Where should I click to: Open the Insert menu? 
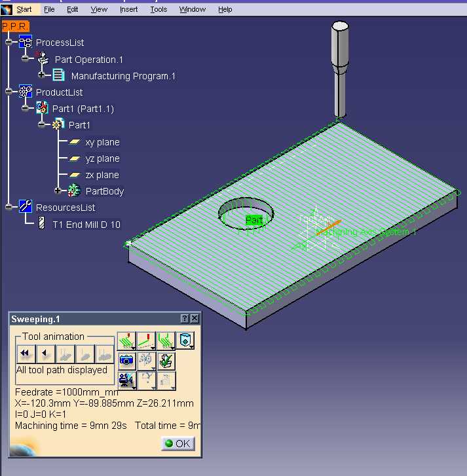[x=129, y=9]
